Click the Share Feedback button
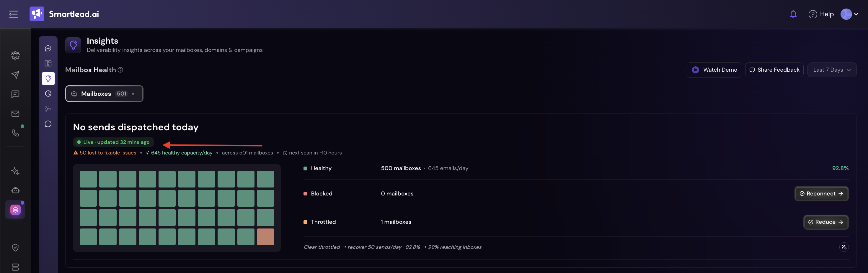 [x=774, y=70]
